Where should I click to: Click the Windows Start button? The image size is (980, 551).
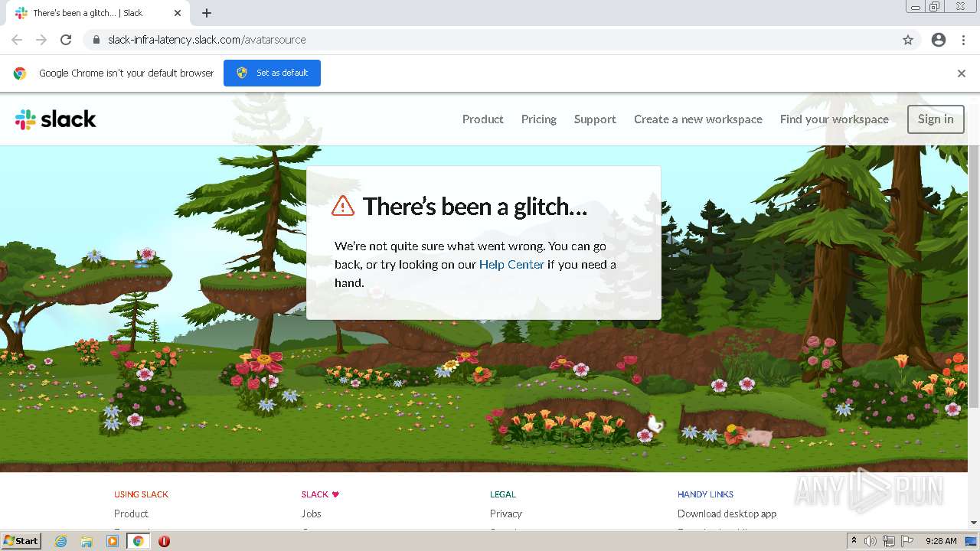coord(21,541)
